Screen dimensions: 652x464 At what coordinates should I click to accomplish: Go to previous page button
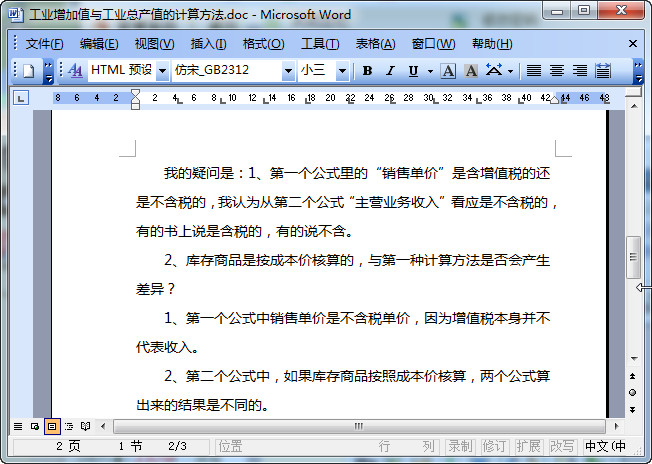[x=633, y=376]
